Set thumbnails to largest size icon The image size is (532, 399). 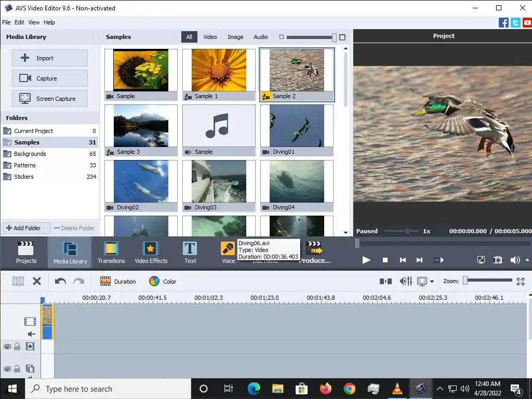[342, 37]
